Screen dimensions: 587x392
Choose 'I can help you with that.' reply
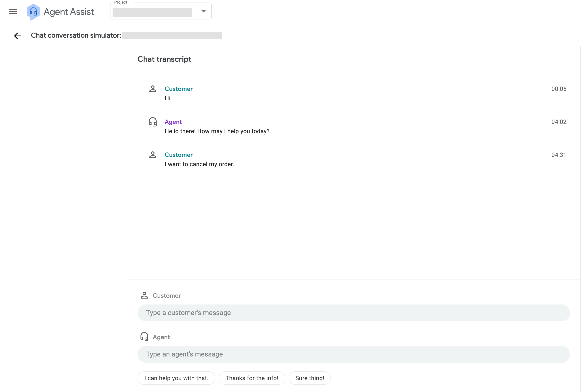(x=176, y=378)
